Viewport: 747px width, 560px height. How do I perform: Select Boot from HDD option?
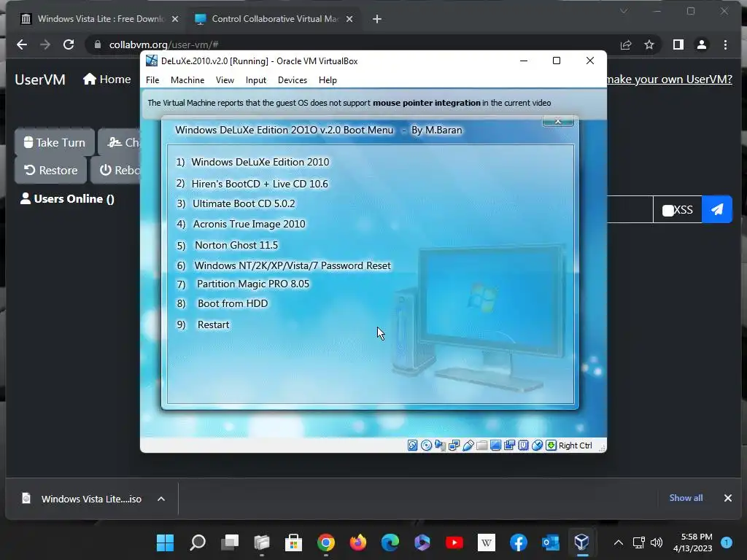tap(222, 304)
